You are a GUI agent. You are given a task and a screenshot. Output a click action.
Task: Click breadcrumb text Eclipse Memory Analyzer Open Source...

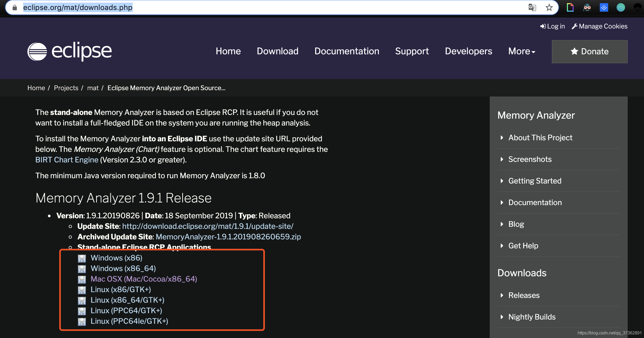(x=166, y=88)
